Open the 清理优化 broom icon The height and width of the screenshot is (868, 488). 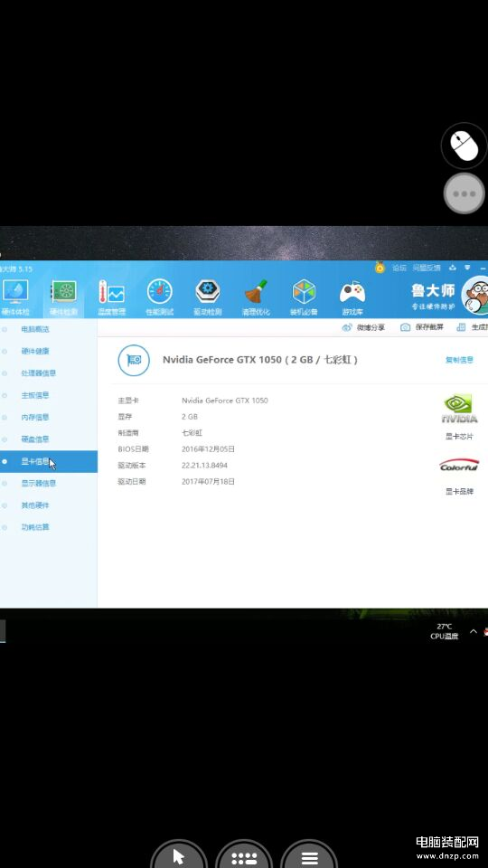[256, 297]
